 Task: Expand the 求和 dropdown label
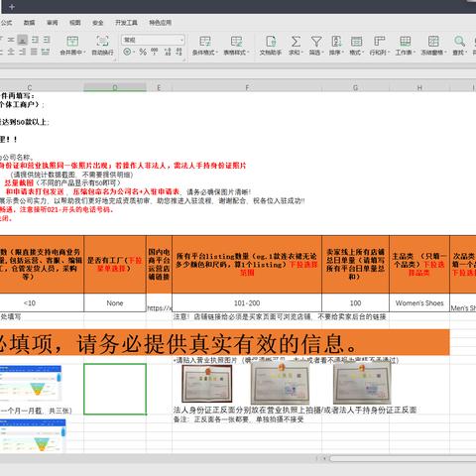point(297,53)
